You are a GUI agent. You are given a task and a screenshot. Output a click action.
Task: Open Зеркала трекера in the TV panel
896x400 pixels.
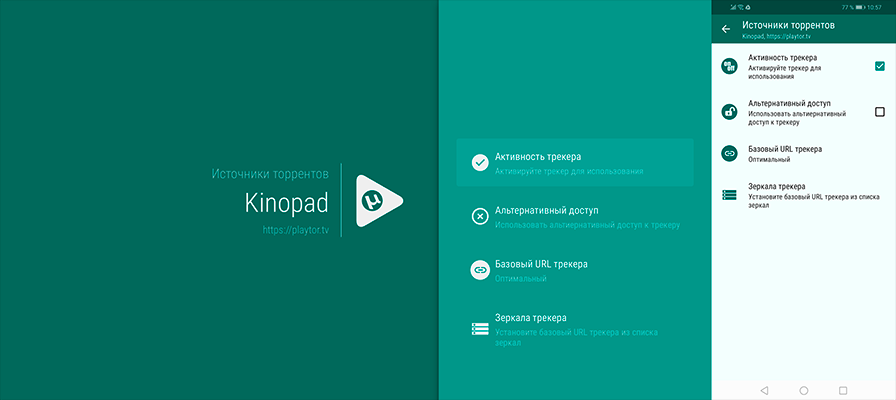(575, 329)
